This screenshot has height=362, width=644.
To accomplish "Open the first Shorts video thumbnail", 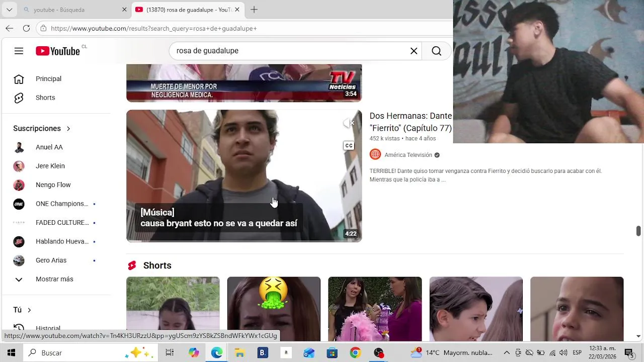I will click(173, 309).
